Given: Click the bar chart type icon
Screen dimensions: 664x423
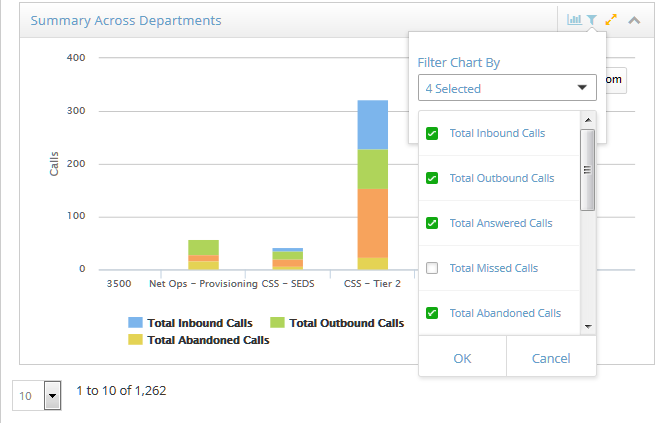Looking at the screenshot, I should (x=574, y=19).
